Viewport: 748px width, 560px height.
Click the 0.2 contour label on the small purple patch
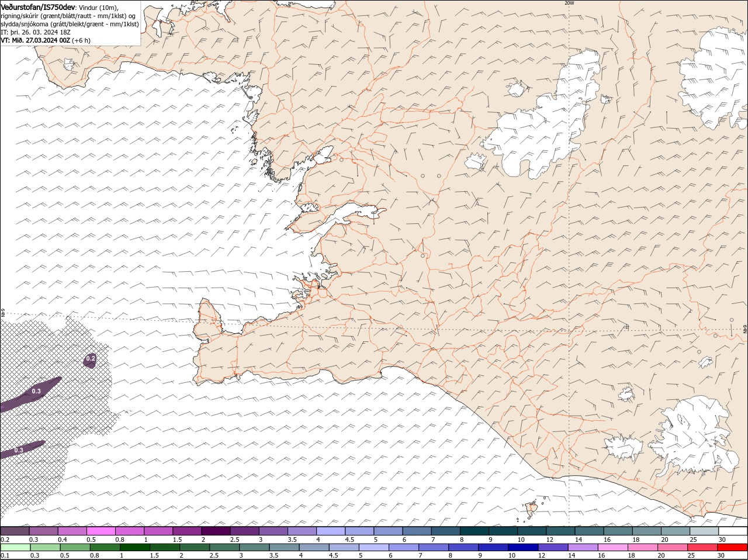coord(91,358)
